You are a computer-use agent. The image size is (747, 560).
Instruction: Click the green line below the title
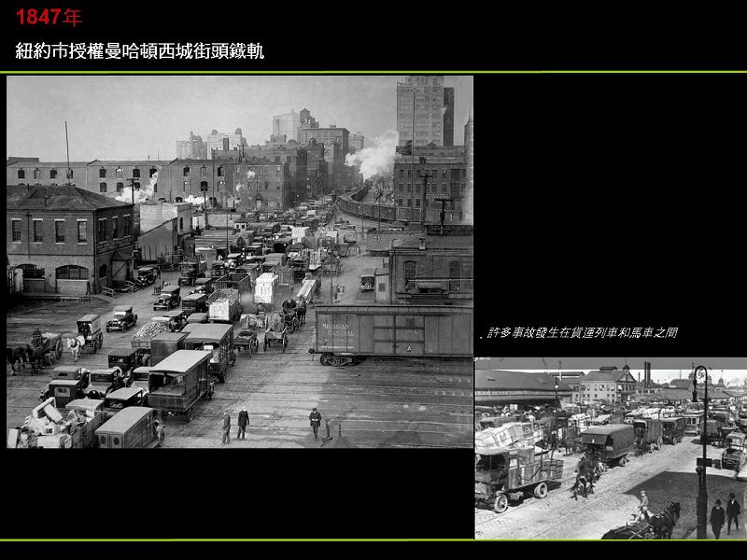pyautogui.click(x=373, y=72)
